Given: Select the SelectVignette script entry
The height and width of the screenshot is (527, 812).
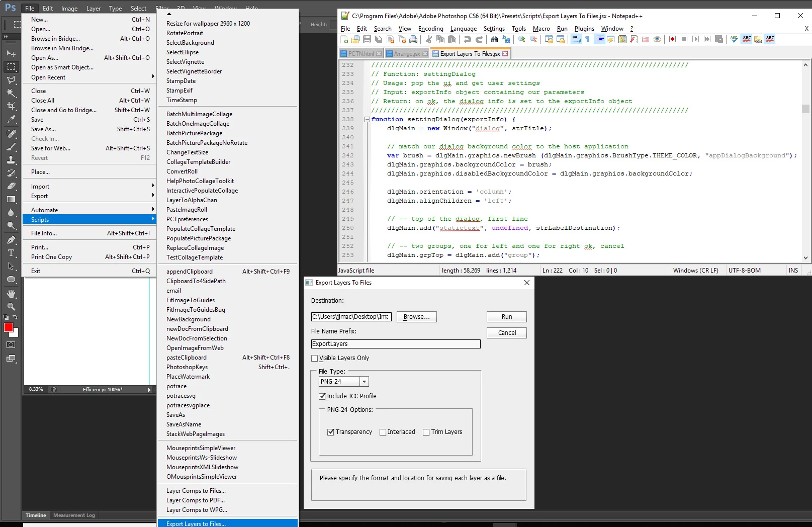Looking at the screenshot, I should pos(228,62).
